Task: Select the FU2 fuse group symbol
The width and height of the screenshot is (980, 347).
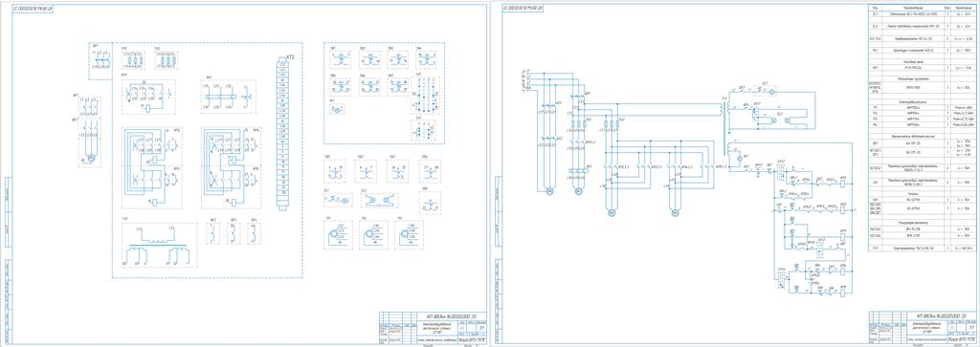Action: 166,60
